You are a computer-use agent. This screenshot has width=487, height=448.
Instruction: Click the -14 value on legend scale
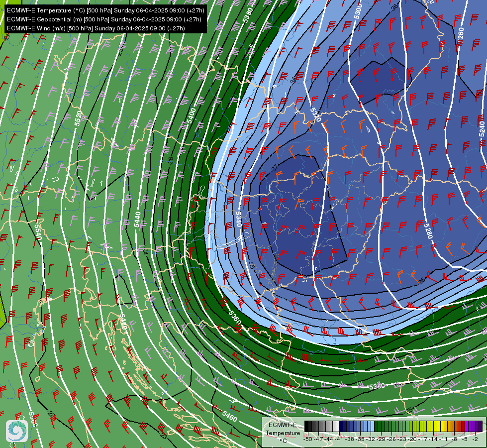(x=433, y=440)
